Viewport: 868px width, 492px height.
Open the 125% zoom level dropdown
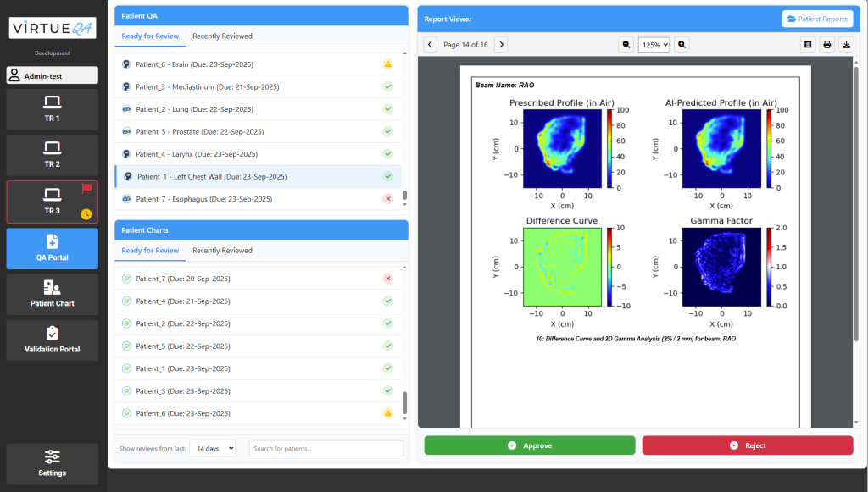pyautogui.click(x=654, y=44)
